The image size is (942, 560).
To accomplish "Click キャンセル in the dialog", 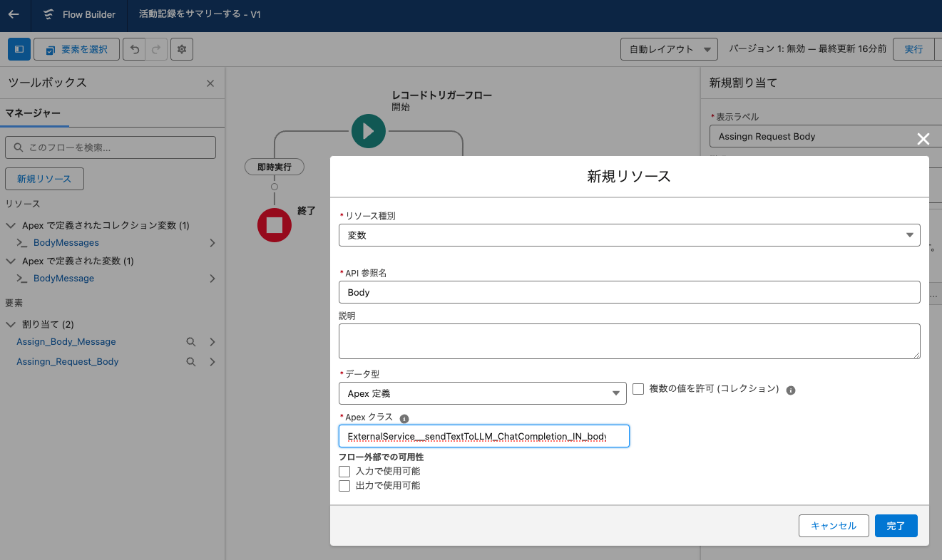I will [x=834, y=526].
